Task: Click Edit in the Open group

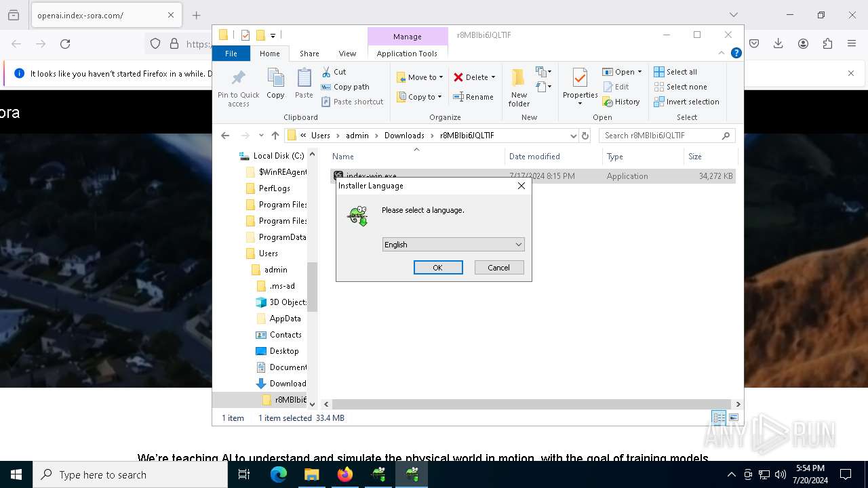Action: pyautogui.click(x=616, y=87)
